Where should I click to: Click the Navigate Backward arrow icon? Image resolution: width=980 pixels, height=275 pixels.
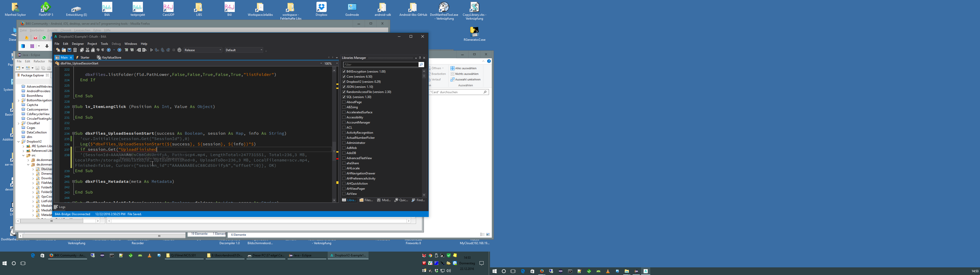point(109,50)
